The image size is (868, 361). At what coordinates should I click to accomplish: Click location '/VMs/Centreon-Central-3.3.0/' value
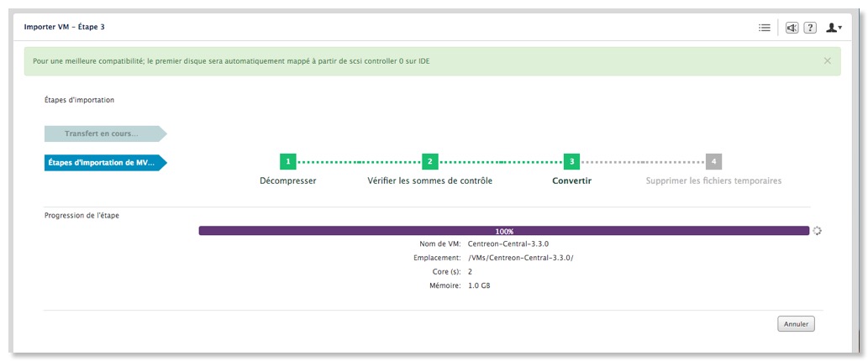[x=520, y=258]
